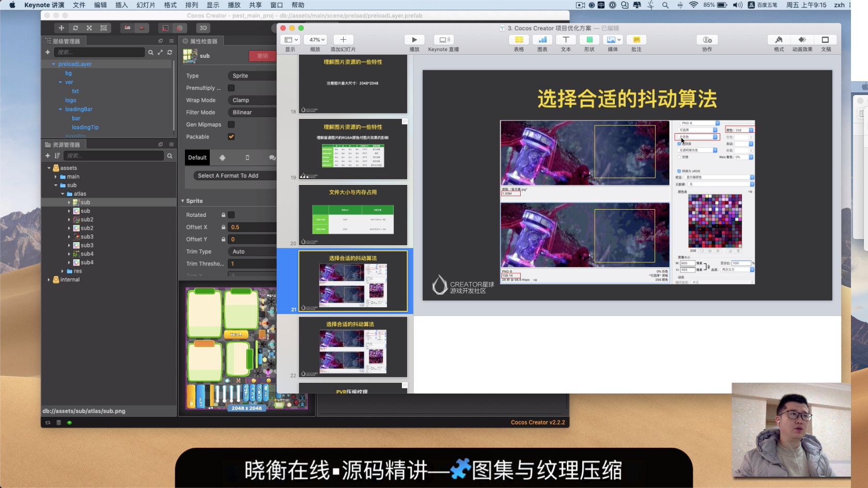Screen dimensions: 868x488
Task: Click the Keynote Live broadcast icon
Action: [443, 40]
